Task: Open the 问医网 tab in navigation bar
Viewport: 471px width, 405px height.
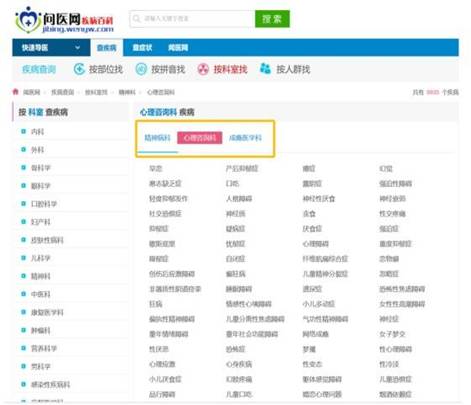Action: tap(178, 48)
